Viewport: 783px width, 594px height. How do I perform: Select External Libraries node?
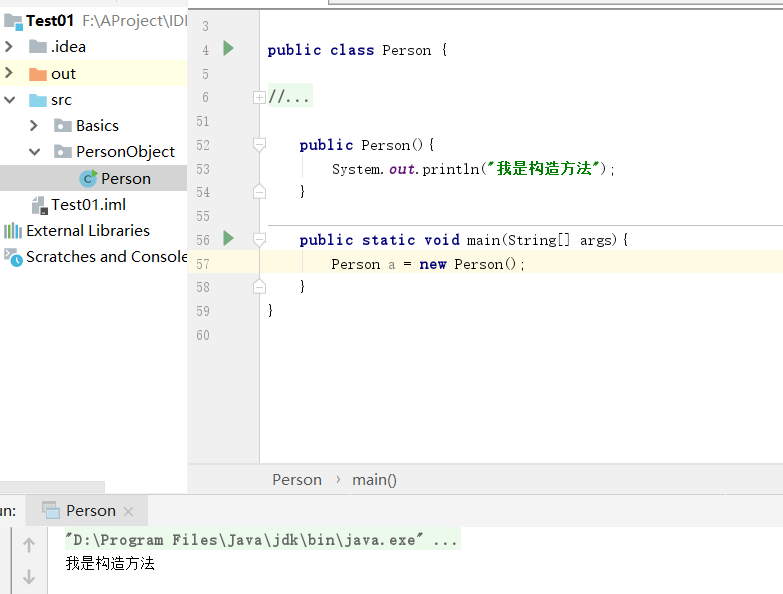tap(88, 231)
